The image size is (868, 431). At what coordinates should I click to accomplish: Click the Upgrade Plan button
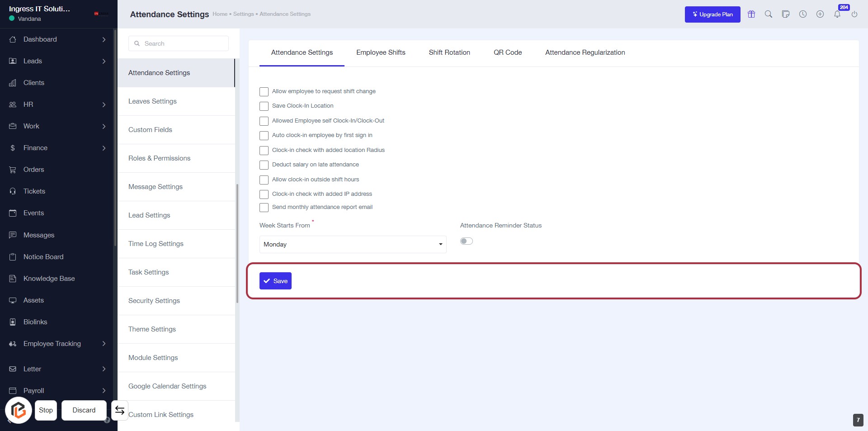pos(712,14)
